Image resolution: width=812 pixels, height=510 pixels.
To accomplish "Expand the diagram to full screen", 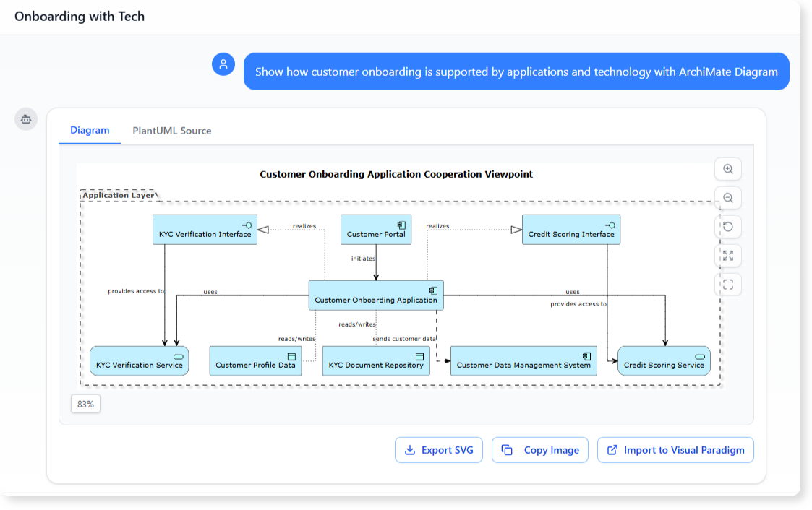I will click(728, 255).
